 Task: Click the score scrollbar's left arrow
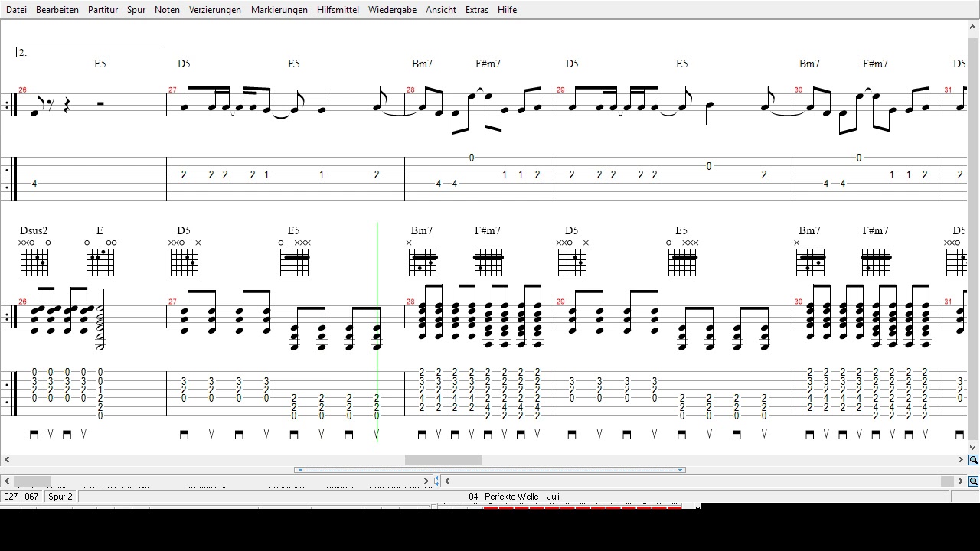point(7,460)
